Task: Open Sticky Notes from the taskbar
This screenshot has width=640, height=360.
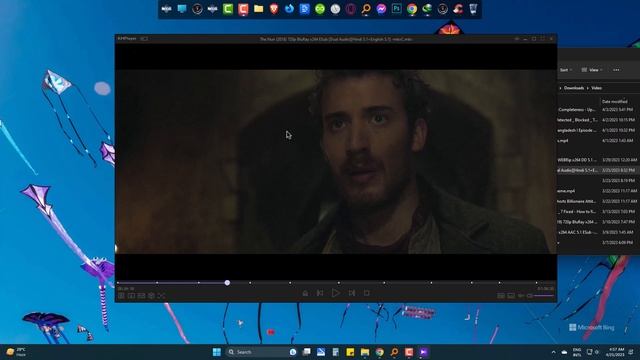Action: coord(350,352)
